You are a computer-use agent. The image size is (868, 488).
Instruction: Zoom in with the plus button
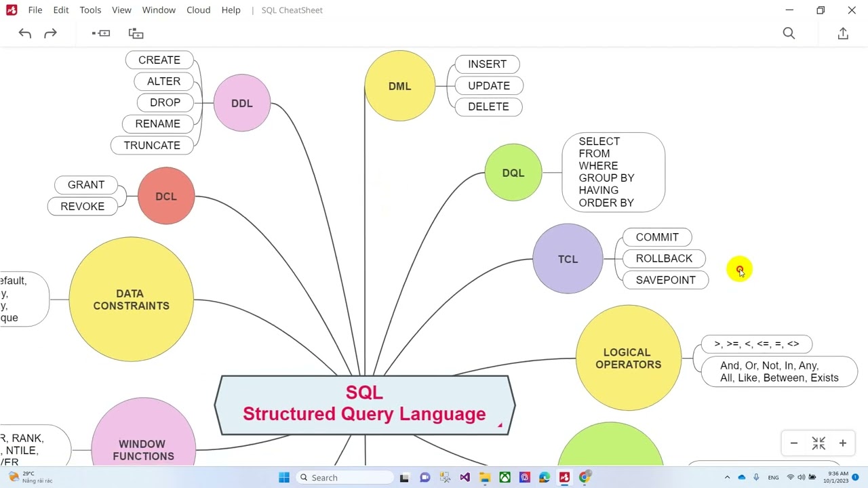(x=843, y=443)
